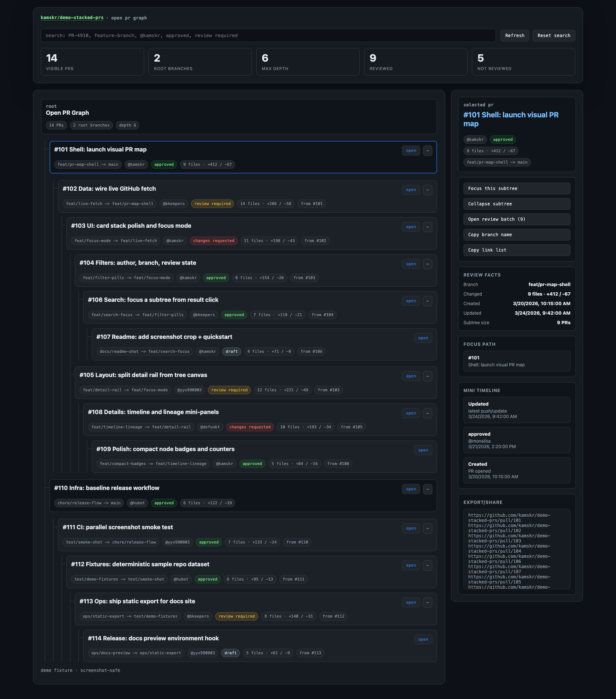616x699 pixels.
Task: Click the approved badge on PR #104
Action: tap(216, 278)
